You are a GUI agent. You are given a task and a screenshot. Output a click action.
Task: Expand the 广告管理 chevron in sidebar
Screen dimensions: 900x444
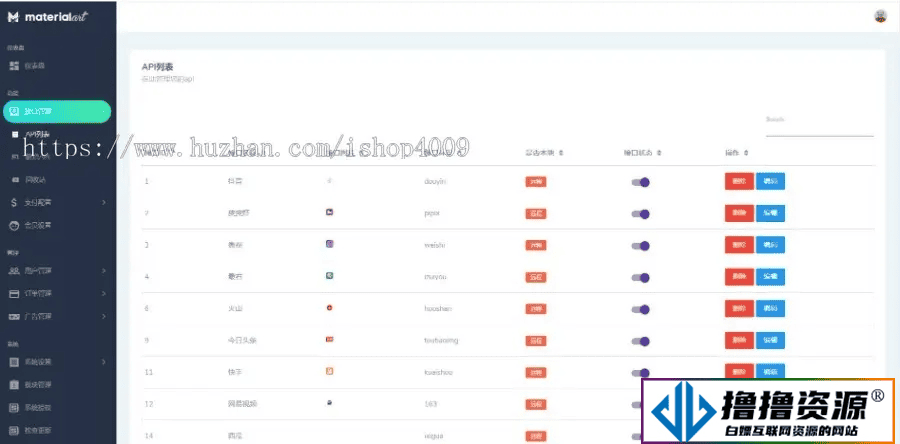click(x=104, y=317)
